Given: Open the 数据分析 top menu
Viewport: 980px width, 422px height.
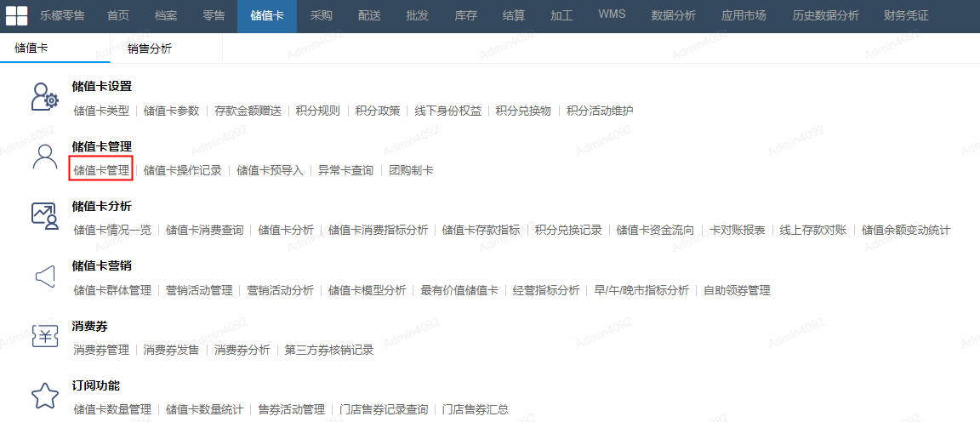Looking at the screenshot, I should tap(674, 15).
